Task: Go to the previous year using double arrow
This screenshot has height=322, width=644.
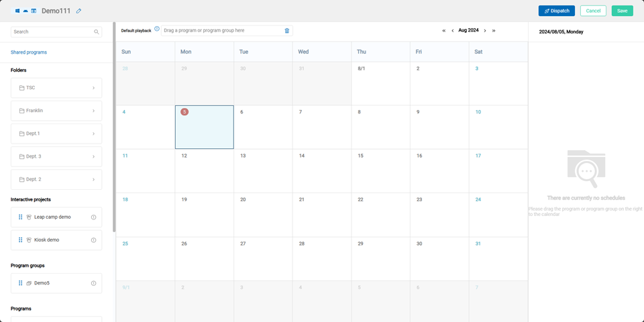Action: point(443,31)
